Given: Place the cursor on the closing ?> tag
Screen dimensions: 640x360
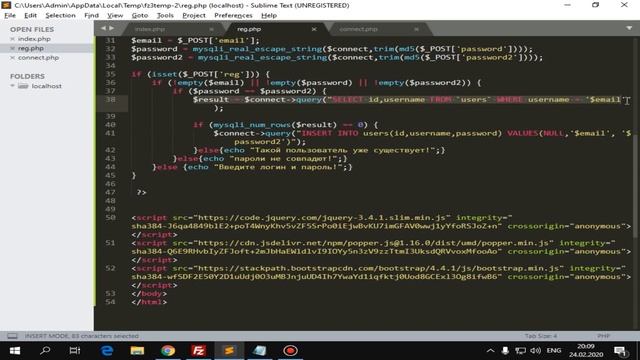Looking at the screenshot, I should coord(142,192).
